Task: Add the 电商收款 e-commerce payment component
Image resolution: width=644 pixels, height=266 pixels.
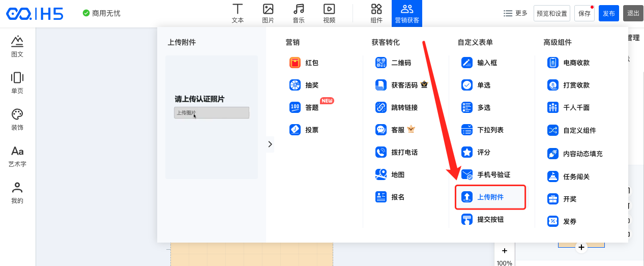Action: coord(569,63)
